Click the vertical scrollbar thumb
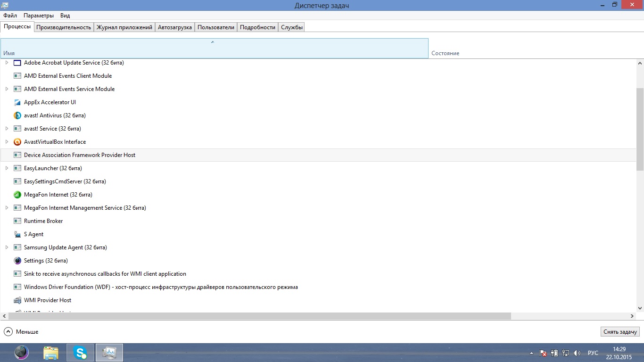 (x=640, y=129)
